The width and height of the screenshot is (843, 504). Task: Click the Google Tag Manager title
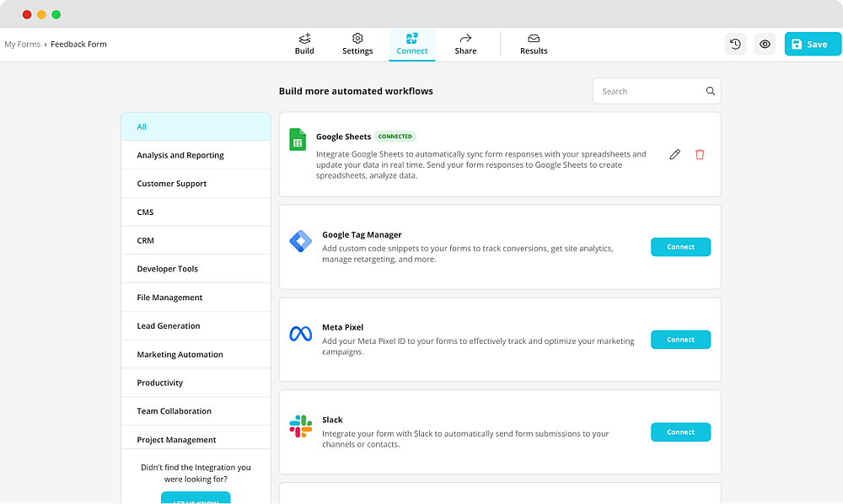coord(362,235)
